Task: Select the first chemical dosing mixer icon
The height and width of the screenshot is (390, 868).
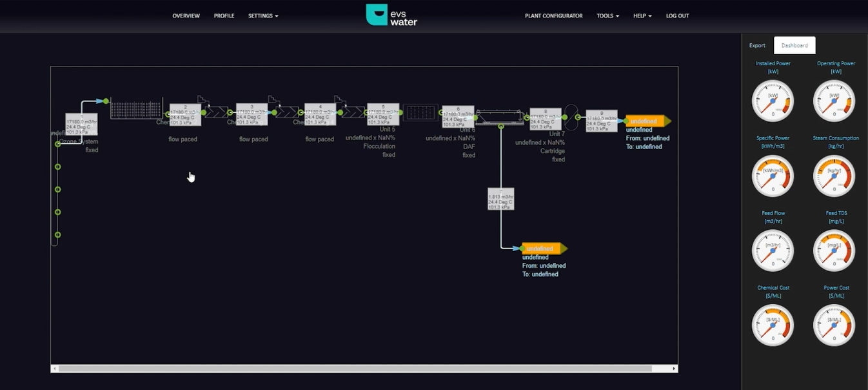Action: (x=216, y=112)
